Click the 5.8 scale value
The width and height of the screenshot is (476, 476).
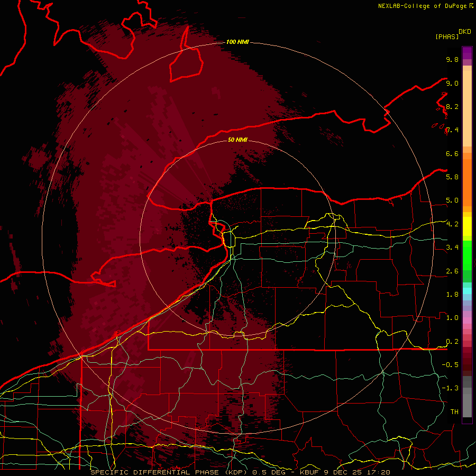452,177
